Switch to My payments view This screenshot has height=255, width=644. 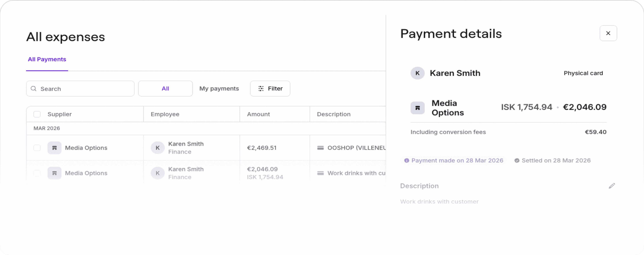click(x=219, y=89)
